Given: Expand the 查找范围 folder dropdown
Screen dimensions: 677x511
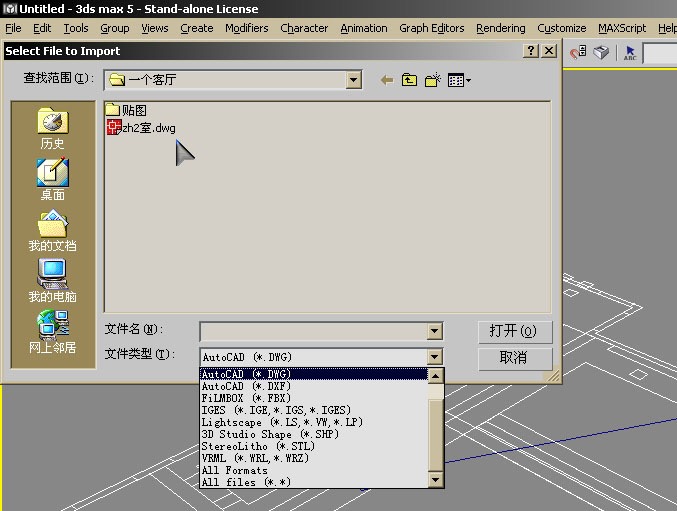Looking at the screenshot, I should 354,80.
